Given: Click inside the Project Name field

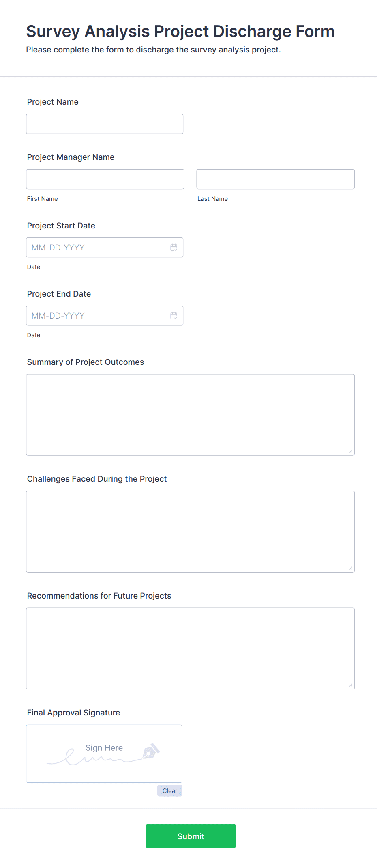Looking at the screenshot, I should [105, 124].
